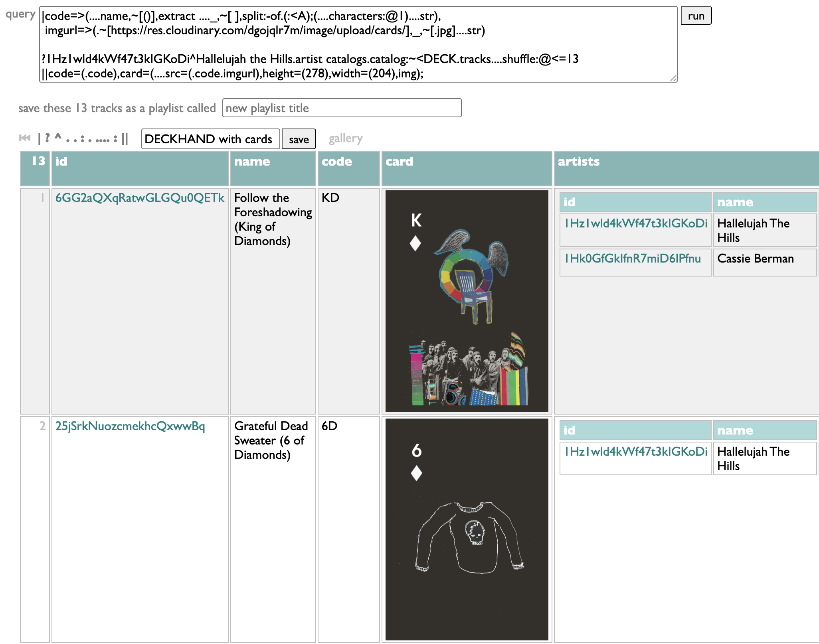Viewport: 819px width, 644px height.
Task: Select the 'Cassie Berman' name cell
Action: coord(765,262)
